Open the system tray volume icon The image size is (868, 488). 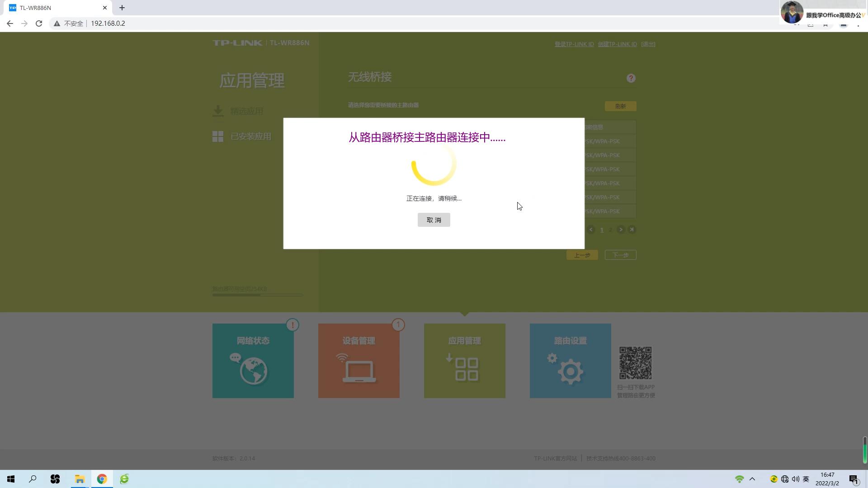pos(796,479)
